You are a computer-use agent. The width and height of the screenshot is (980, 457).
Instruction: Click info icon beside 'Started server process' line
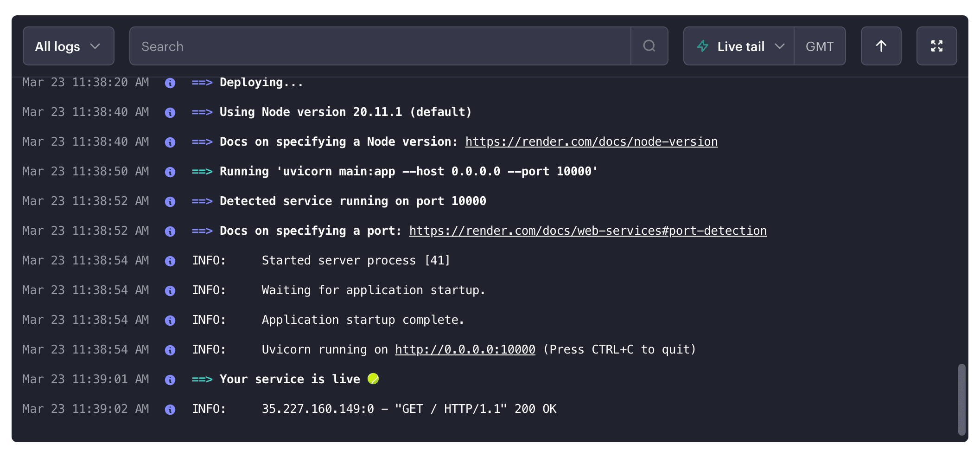click(170, 261)
